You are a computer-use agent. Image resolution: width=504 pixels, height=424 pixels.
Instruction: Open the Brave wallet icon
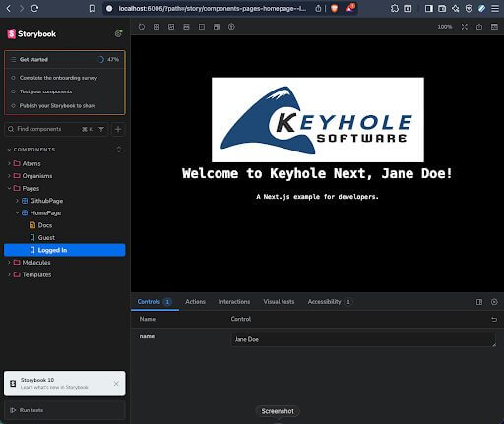(442, 9)
